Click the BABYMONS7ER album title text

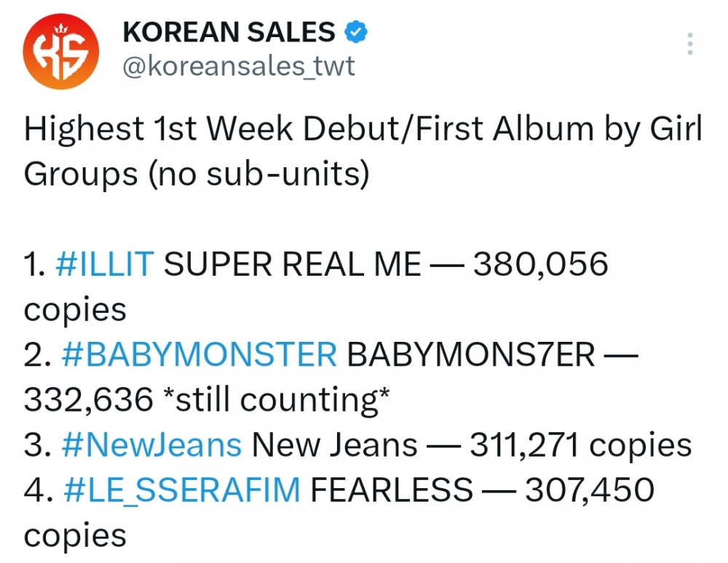(x=471, y=355)
